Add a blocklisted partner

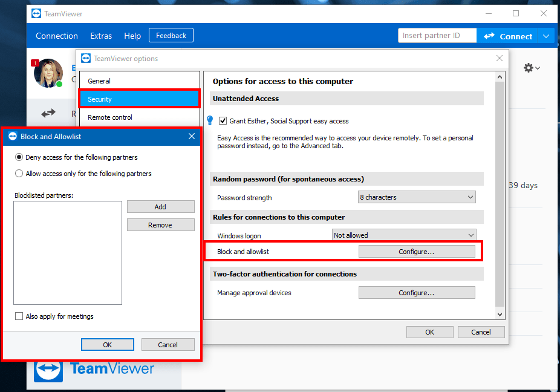tap(160, 206)
